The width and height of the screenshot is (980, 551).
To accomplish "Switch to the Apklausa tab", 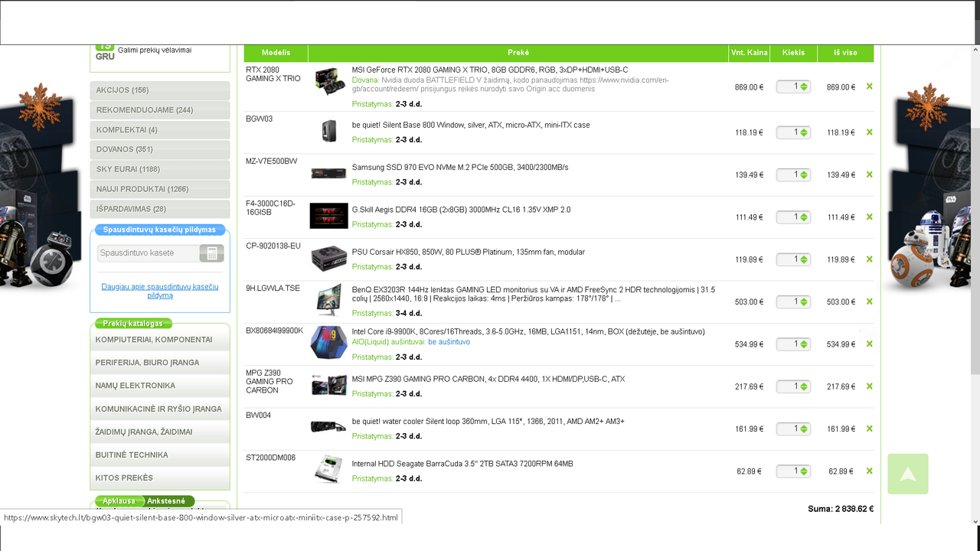I will pyautogui.click(x=119, y=501).
